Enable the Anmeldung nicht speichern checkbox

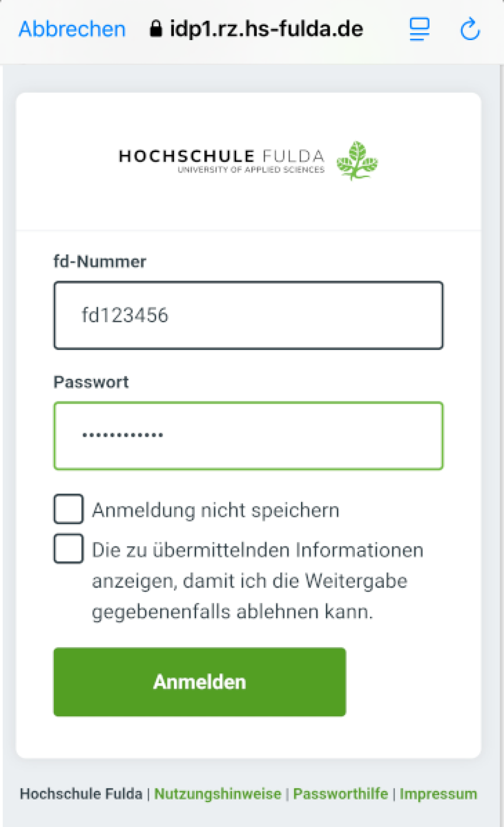pos(68,509)
